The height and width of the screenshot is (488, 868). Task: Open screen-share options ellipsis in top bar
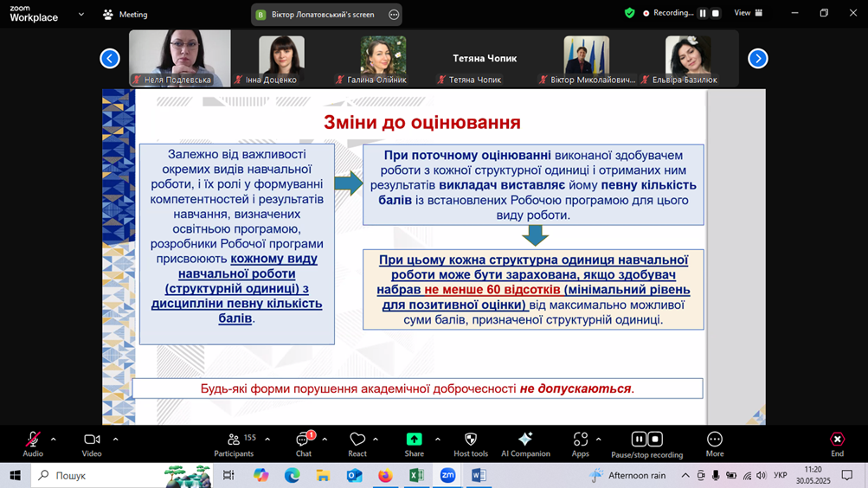point(394,15)
